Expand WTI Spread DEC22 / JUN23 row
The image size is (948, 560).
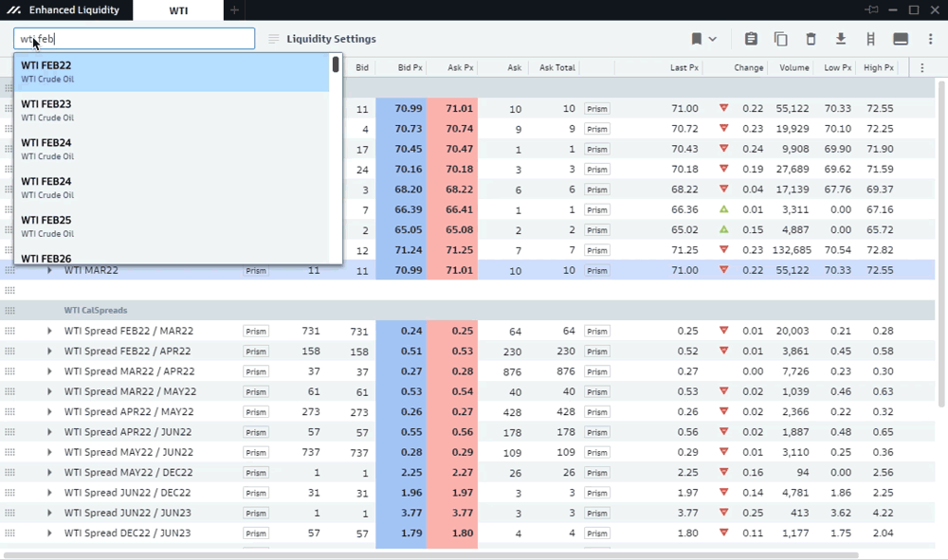coord(49,533)
